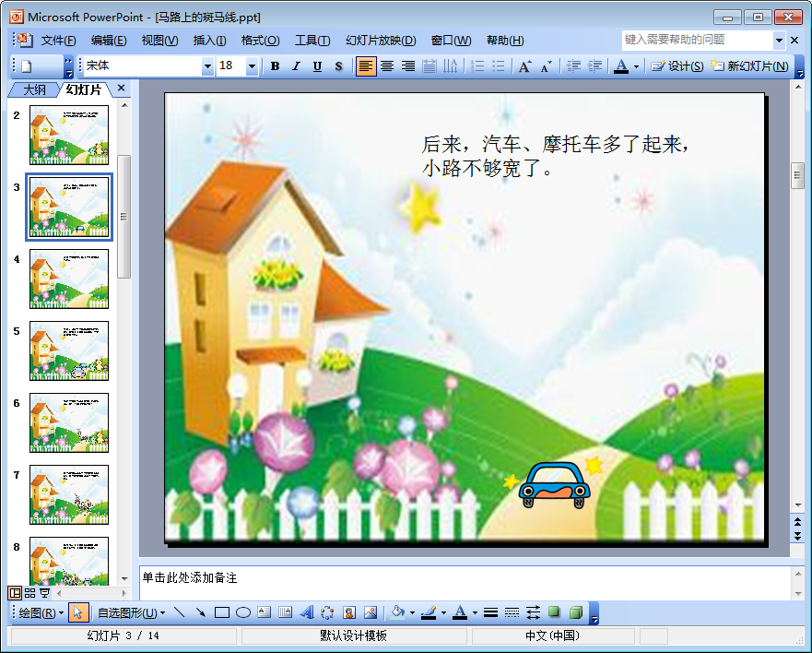Viewport: 812px width, 653px height.
Task: Open the 设计 (Design) pane button
Action: 677,66
